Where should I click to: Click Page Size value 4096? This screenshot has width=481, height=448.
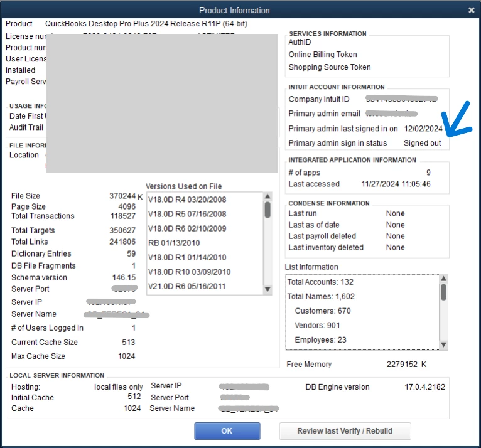[x=127, y=206]
